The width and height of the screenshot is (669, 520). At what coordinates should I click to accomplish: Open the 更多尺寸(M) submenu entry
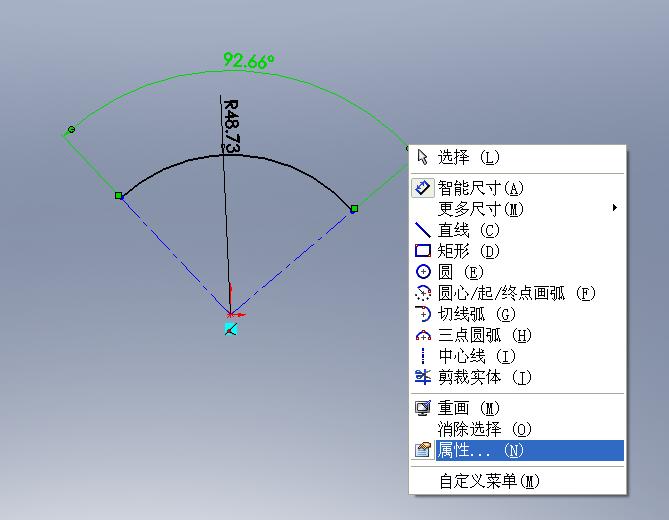click(518, 209)
